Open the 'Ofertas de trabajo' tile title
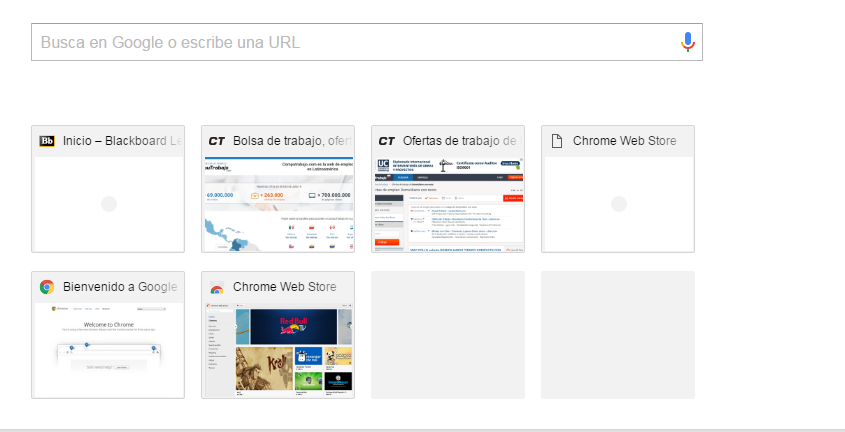The width and height of the screenshot is (845, 432). [462, 141]
